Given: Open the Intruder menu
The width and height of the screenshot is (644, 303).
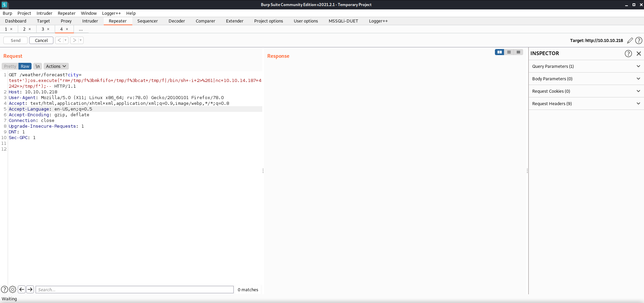Looking at the screenshot, I should point(44,13).
